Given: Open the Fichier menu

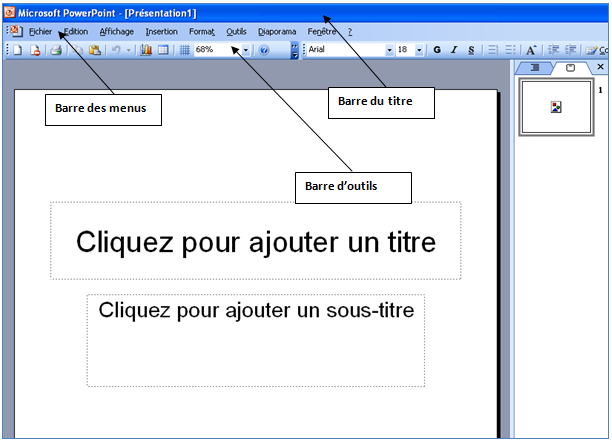Looking at the screenshot, I should tap(40, 32).
